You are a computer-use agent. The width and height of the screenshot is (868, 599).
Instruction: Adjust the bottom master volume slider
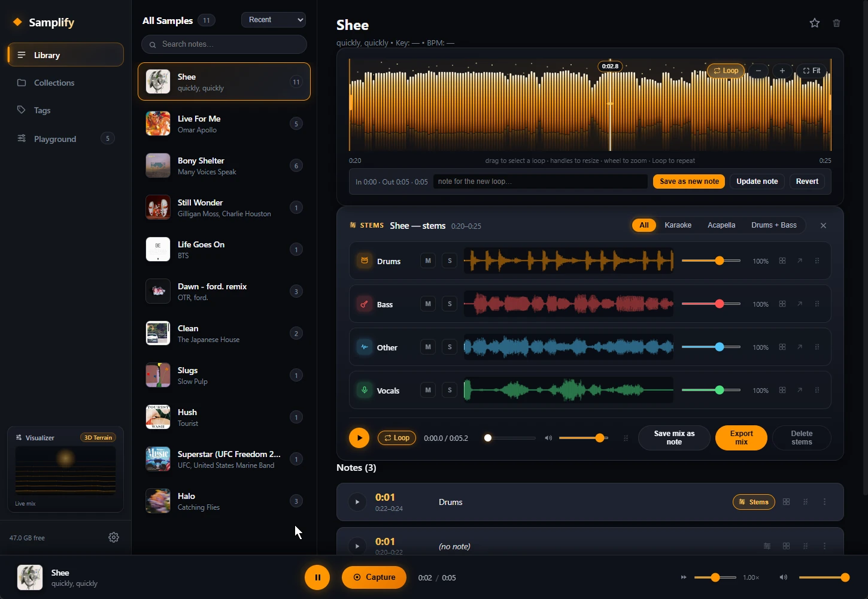coord(824,577)
